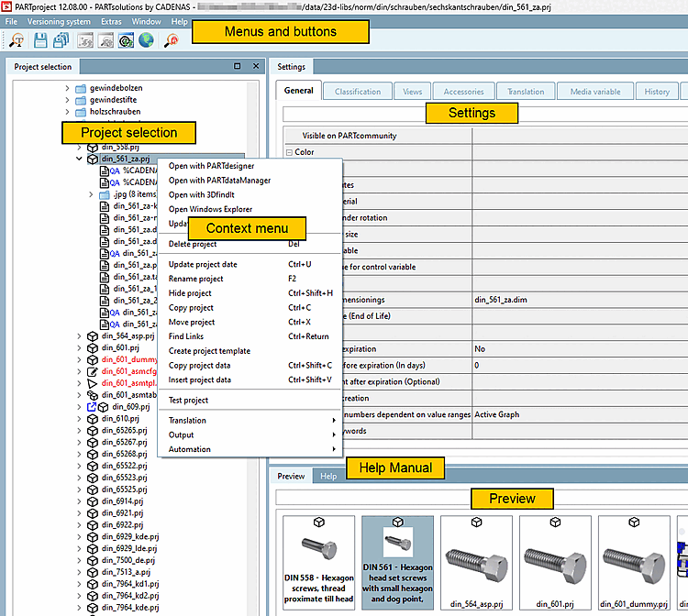Click the save all toolbar icon
This screenshot has width=688, height=616.
[61, 39]
